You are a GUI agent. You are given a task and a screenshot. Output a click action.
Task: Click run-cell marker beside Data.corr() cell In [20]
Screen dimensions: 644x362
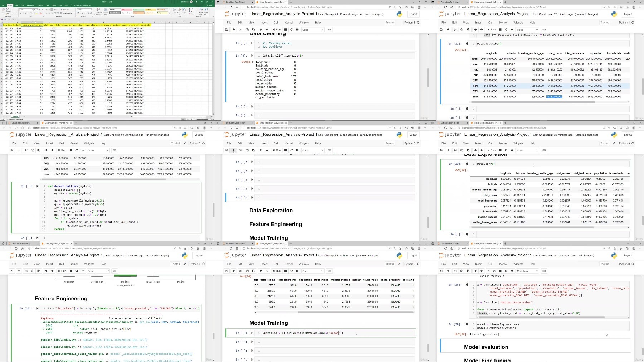pyautogui.click(x=467, y=164)
